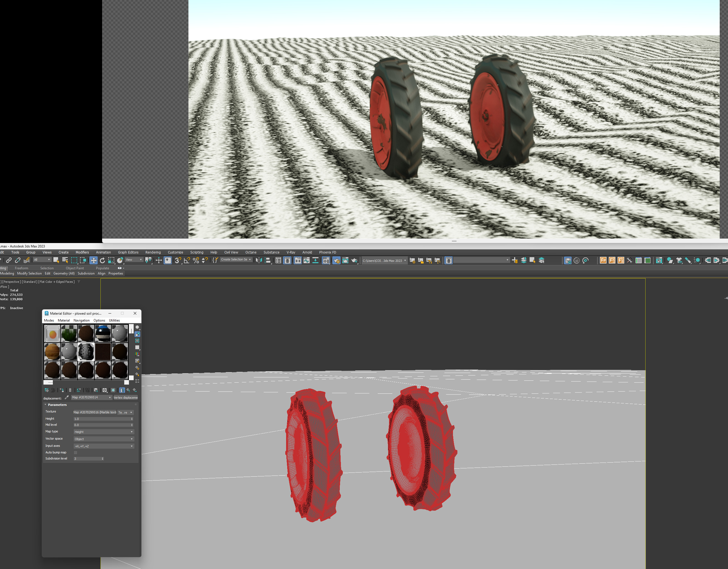This screenshot has width=728, height=569.
Task: Click the Mirror tool icon
Action: coord(259,260)
